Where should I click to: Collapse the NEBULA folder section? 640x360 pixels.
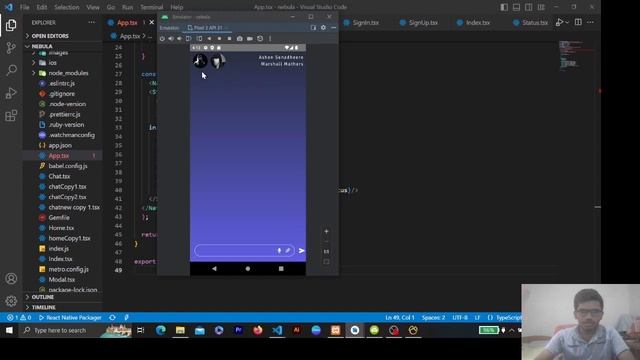pyautogui.click(x=42, y=47)
